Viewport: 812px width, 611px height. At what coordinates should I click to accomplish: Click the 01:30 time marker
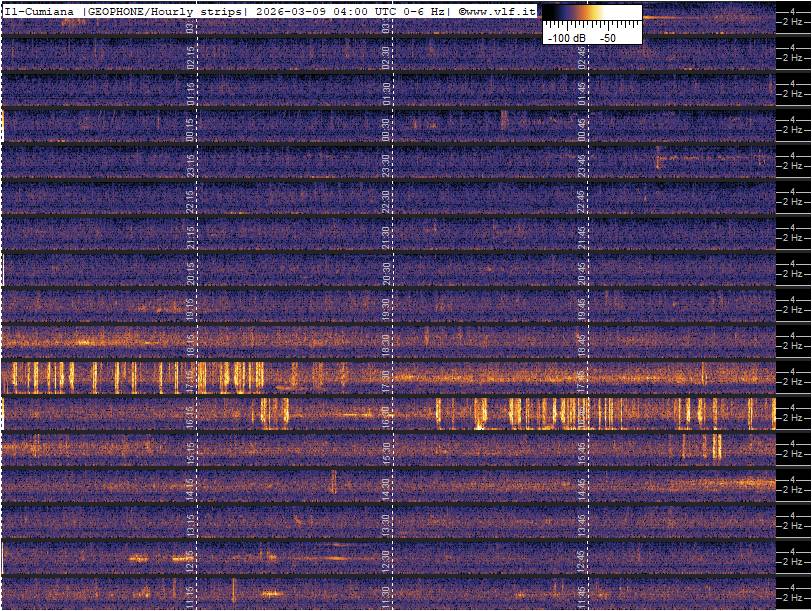point(386,92)
